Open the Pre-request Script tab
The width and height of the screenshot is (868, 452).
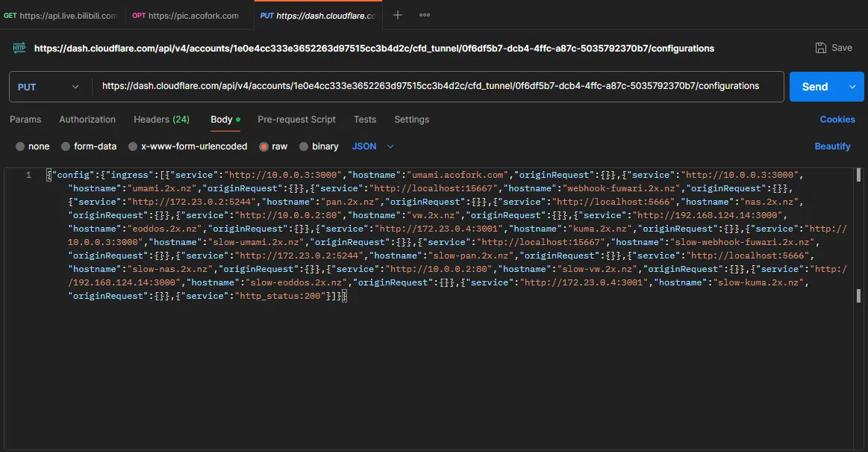pyautogui.click(x=296, y=120)
